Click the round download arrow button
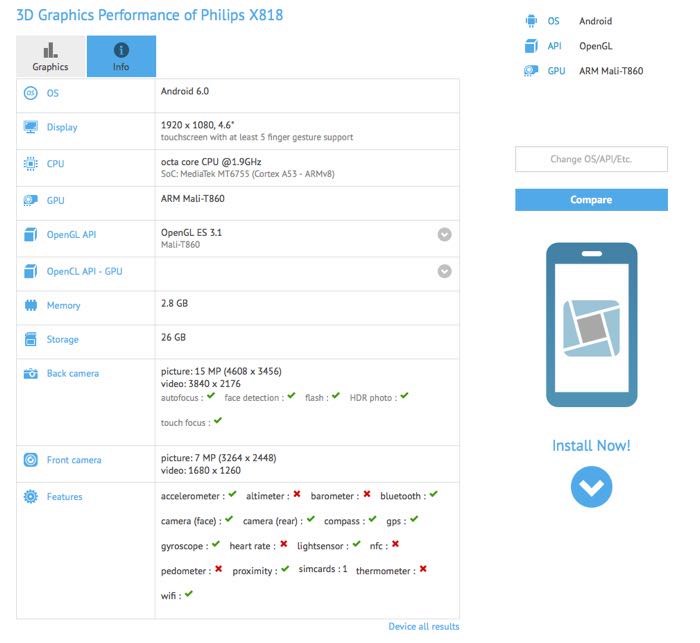 click(592, 487)
